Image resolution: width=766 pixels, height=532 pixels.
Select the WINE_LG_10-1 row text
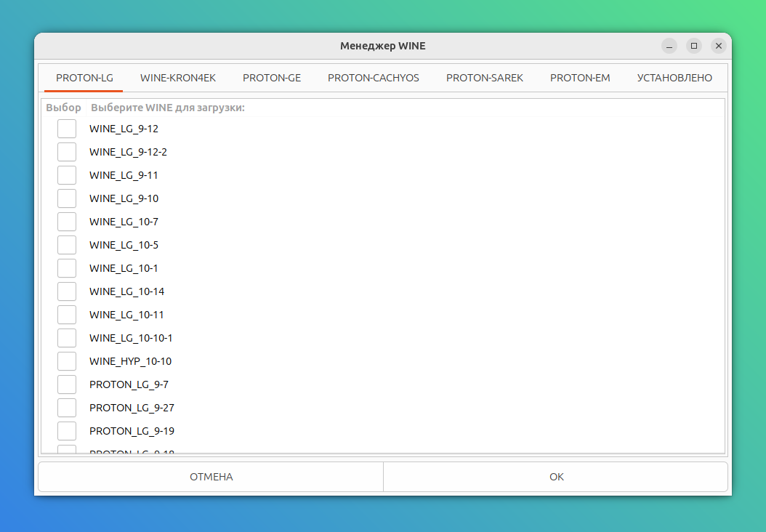124,268
